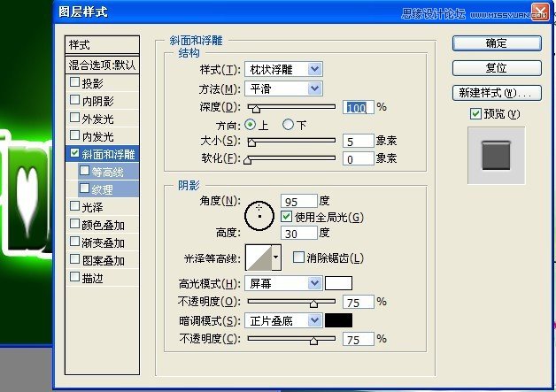This screenshot has width=556, height=392.
Task: Toggle the 预览(V) checkbox
Action: [x=475, y=114]
